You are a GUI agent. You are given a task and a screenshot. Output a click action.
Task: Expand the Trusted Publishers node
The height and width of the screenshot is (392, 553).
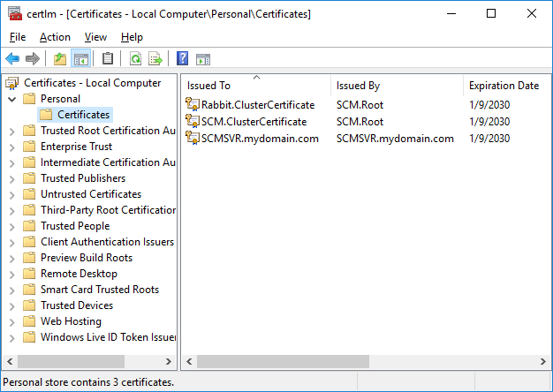tap(11, 178)
